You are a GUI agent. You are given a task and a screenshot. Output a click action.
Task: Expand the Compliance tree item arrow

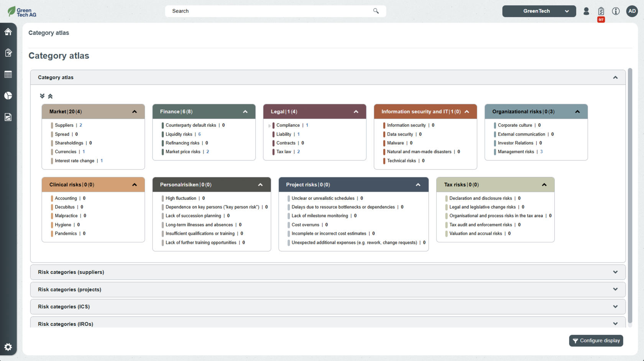(269, 126)
